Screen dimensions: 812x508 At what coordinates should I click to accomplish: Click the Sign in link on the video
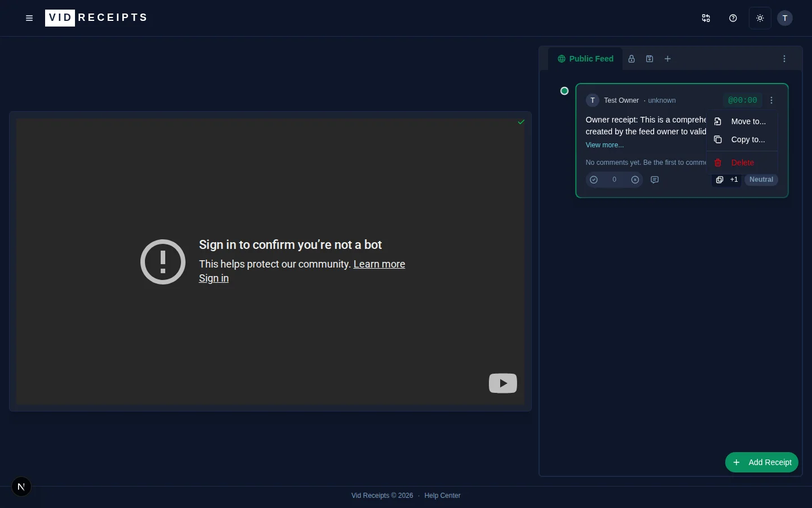[214, 278]
